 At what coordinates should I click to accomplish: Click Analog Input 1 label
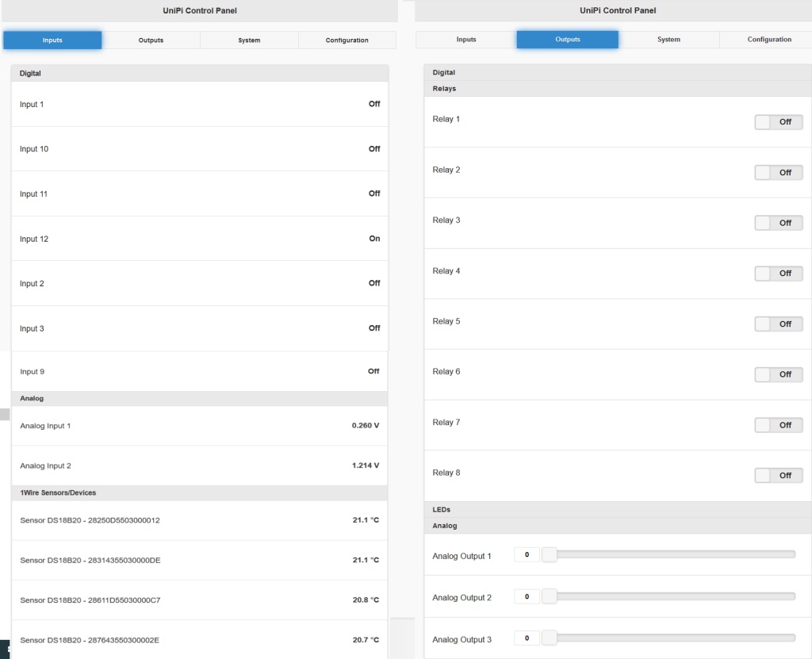pyautogui.click(x=45, y=425)
